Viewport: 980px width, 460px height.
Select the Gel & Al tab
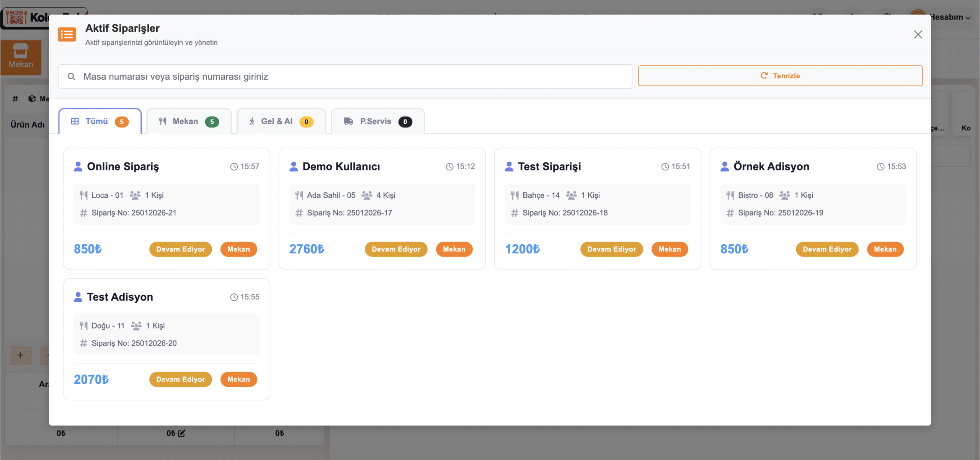click(281, 121)
